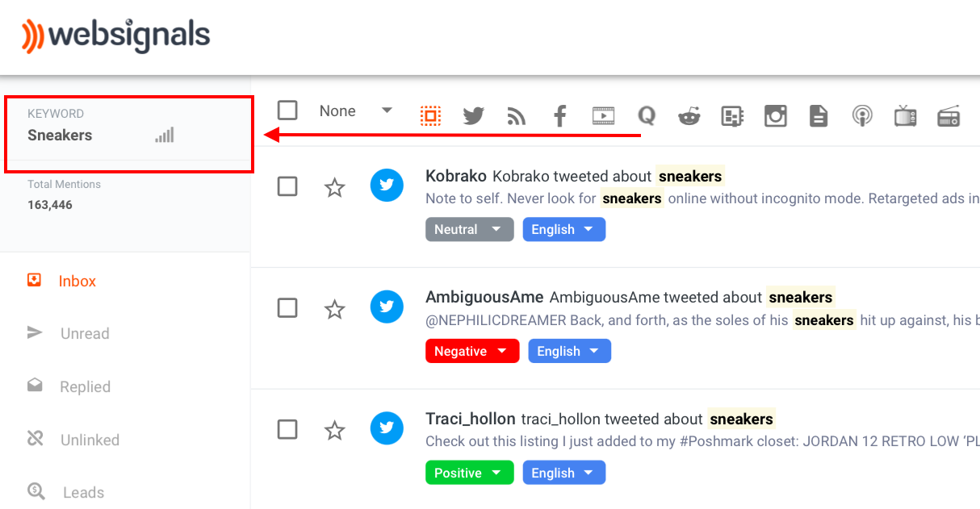
Task: Check the Traci_hollon mention checkbox
Action: (287, 429)
